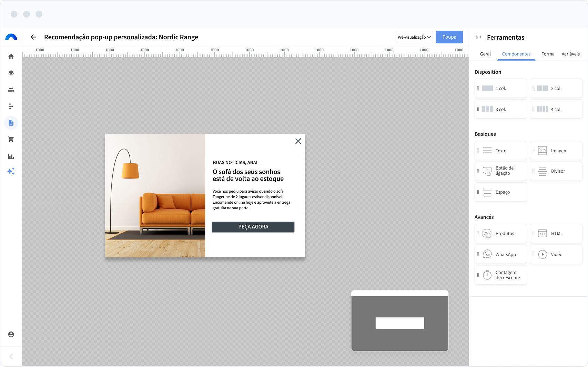This screenshot has width=588, height=367.
Task: Open the shopping cart icon
Action: coord(11,140)
